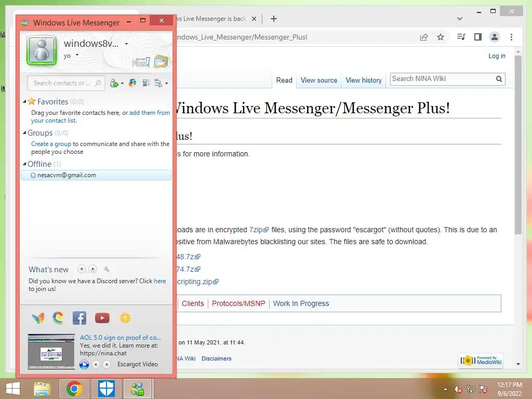This screenshot has height=399, width=532.
Task: Go to previous Escargot Video item
Action: [x=96, y=364]
